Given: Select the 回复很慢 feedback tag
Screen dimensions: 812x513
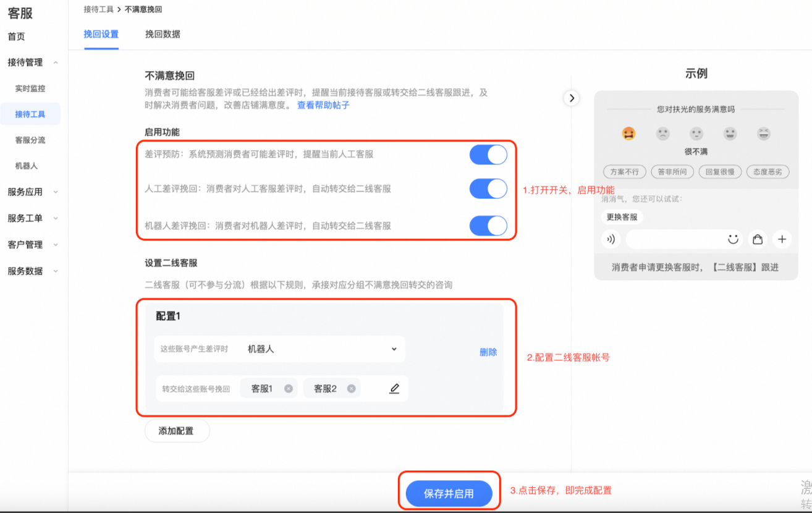Looking at the screenshot, I should point(720,172).
